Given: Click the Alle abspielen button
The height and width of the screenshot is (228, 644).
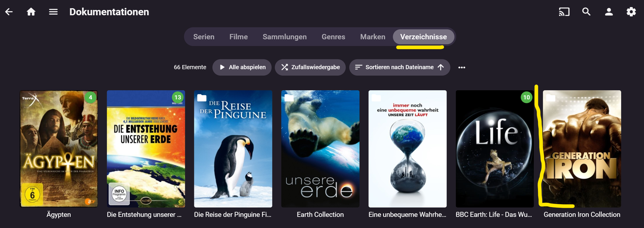Looking at the screenshot, I should point(242,67).
